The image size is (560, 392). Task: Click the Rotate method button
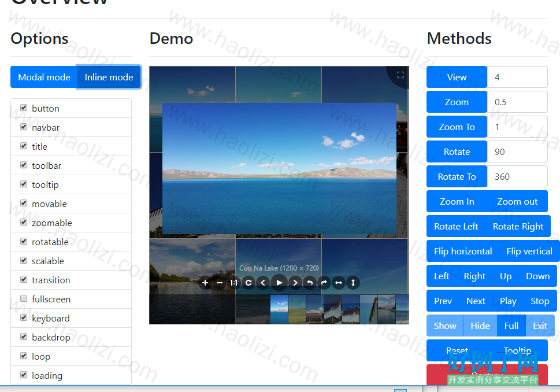(457, 151)
